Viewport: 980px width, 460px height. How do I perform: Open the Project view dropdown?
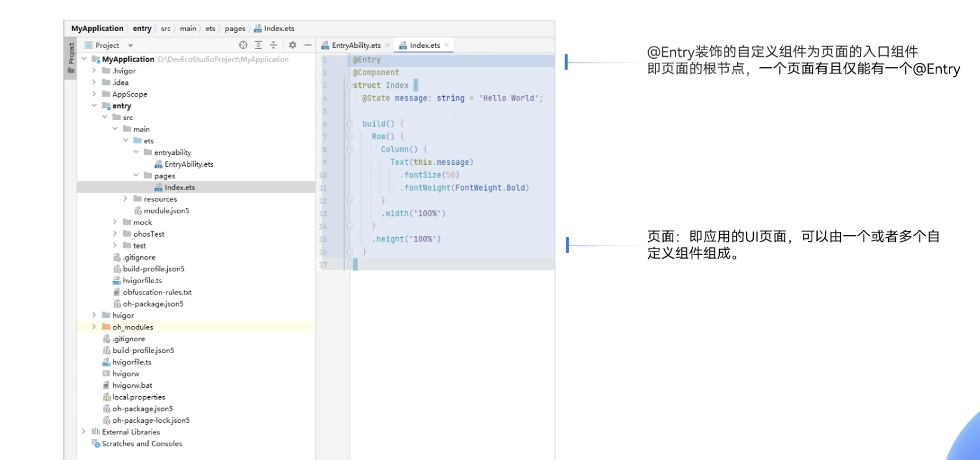coord(130,45)
